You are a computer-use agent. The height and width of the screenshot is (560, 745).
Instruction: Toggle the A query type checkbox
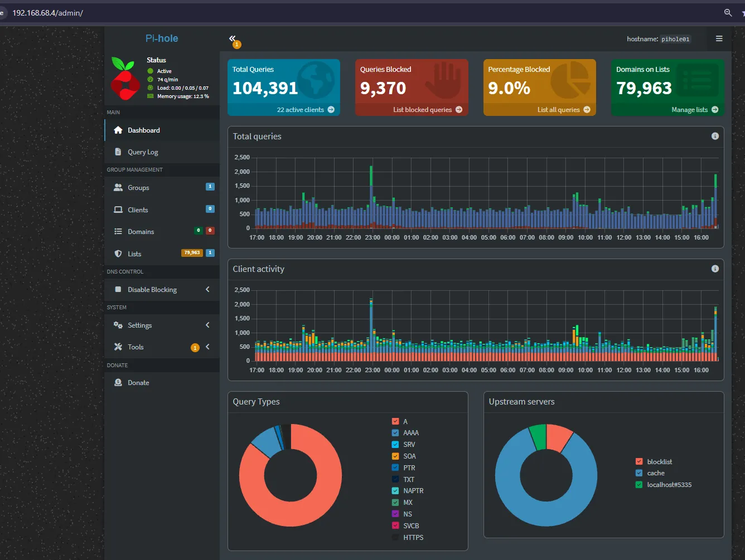click(395, 421)
